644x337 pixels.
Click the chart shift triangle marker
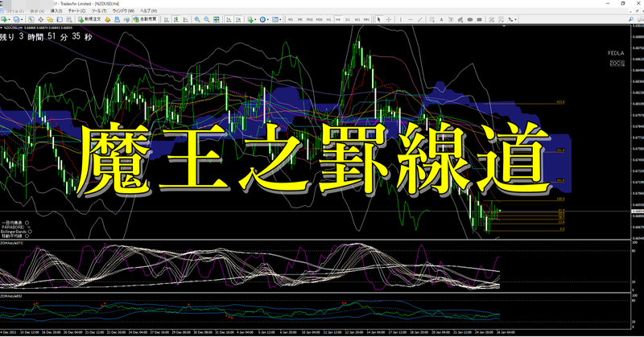coord(504,27)
